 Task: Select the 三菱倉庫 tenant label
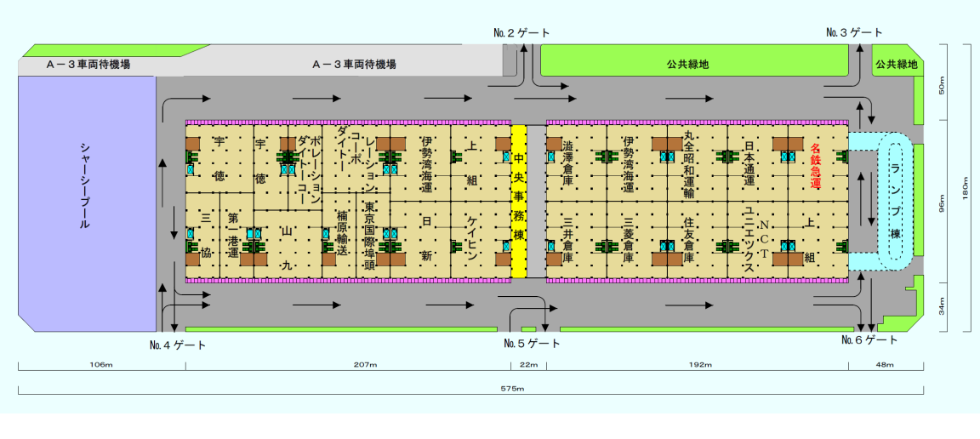[x=628, y=240]
